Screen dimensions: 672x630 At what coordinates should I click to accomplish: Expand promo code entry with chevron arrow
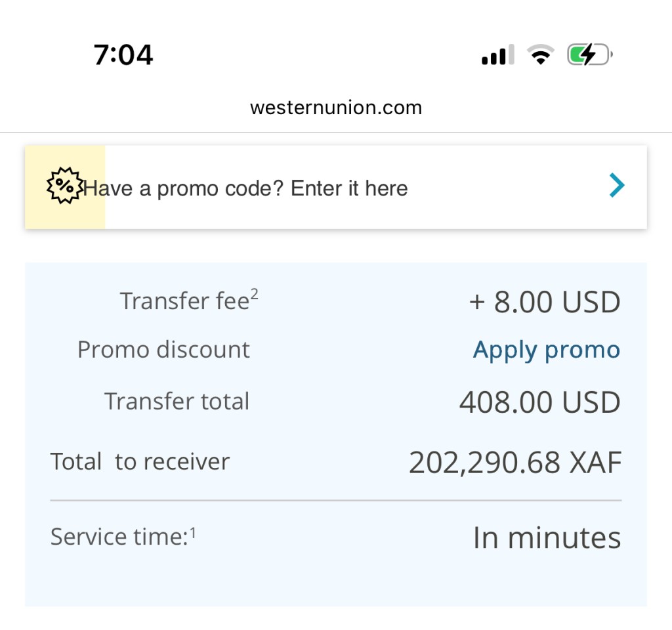click(616, 186)
